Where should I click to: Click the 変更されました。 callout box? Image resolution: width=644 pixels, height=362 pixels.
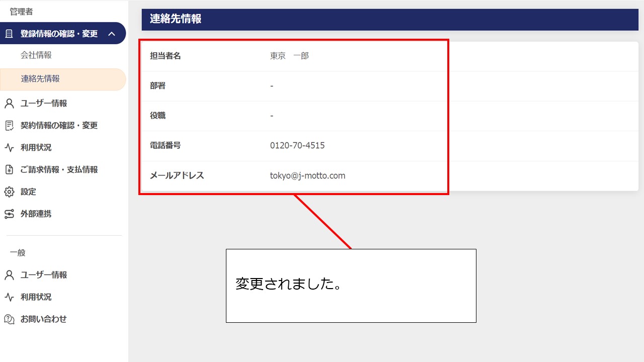351,285
